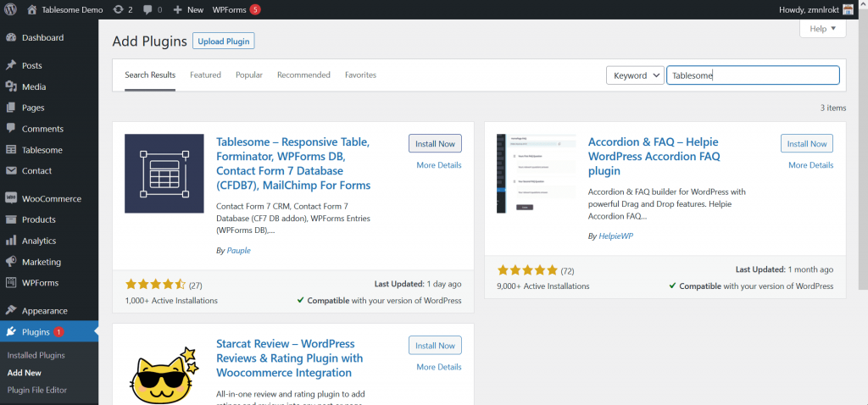This screenshot has width=868, height=405.
Task: Expand the Help dropdown tab
Action: click(822, 29)
